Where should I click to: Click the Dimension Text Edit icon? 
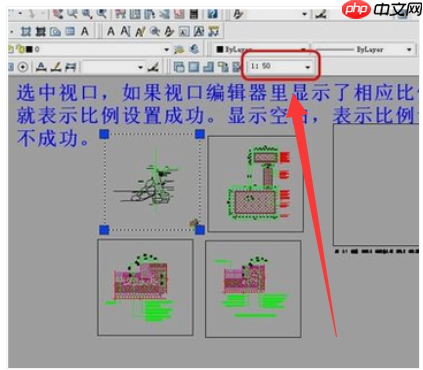coord(56,67)
